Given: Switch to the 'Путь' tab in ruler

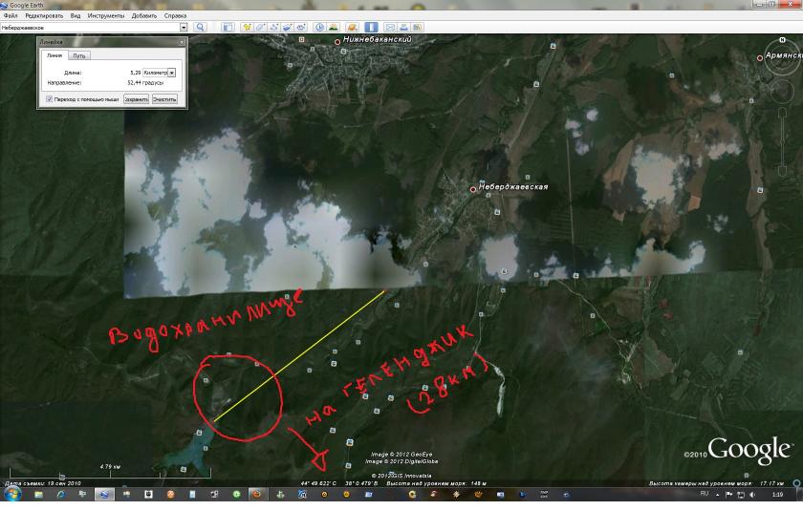Looking at the screenshot, I should pyautogui.click(x=79, y=56).
